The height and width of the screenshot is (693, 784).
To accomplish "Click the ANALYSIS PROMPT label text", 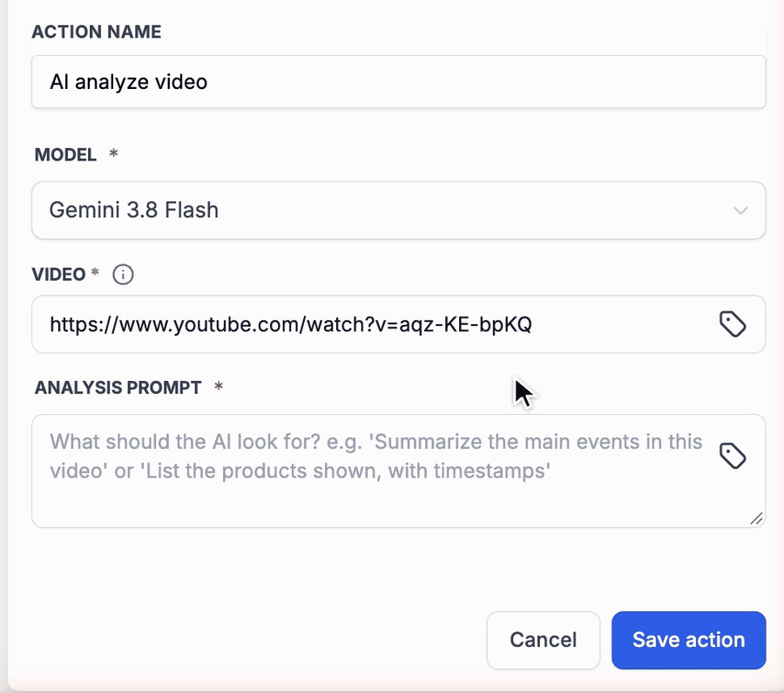I will [x=118, y=387].
